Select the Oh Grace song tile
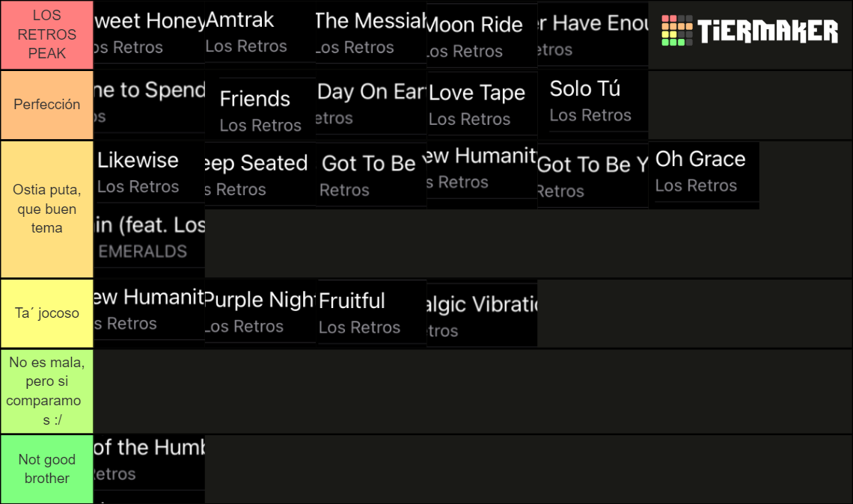The image size is (853, 504). 704,174
